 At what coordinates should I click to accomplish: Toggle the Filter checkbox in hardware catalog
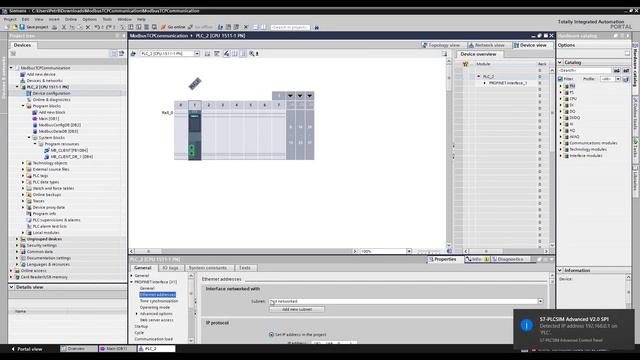(560, 79)
